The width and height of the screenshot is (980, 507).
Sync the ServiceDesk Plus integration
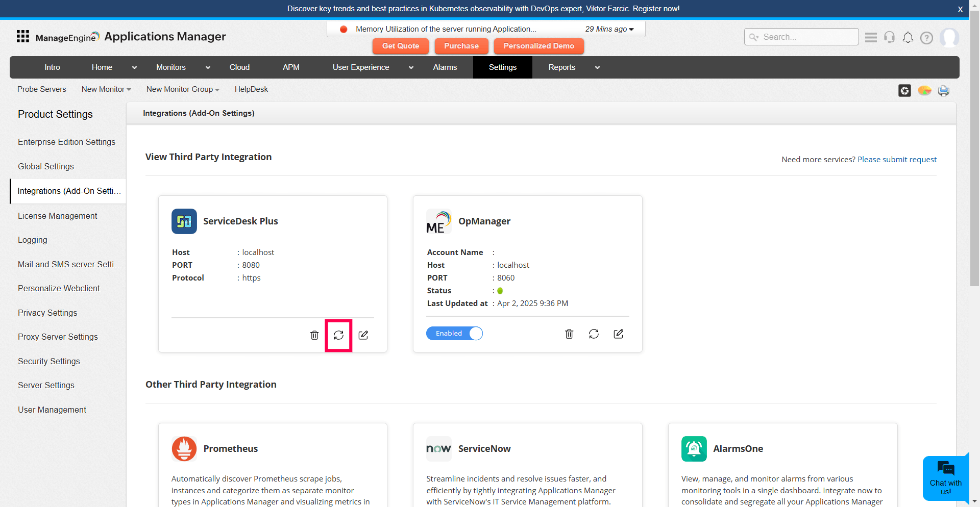click(339, 335)
